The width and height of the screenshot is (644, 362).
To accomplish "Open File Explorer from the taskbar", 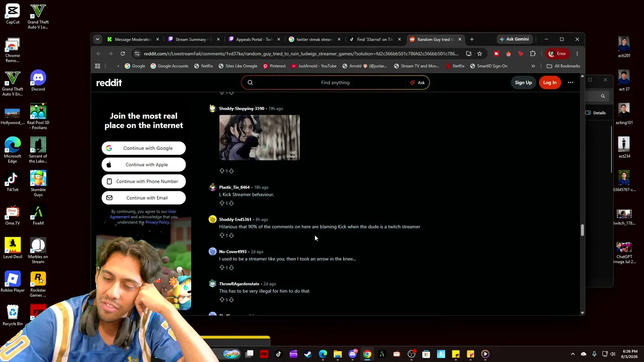I will (338, 354).
